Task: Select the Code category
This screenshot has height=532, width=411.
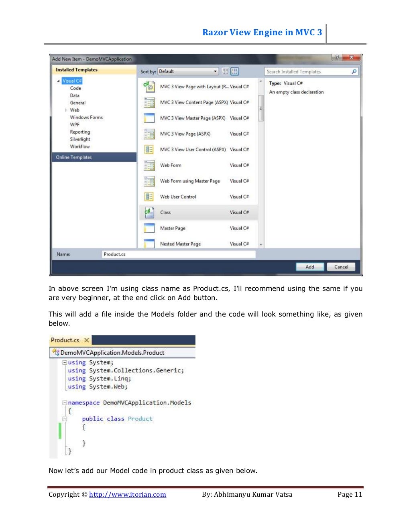Action: coord(75,88)
